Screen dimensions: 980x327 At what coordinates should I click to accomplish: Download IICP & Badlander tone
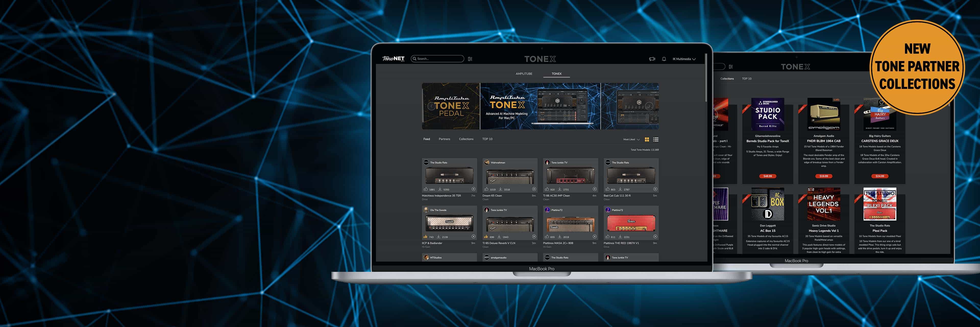438,236
